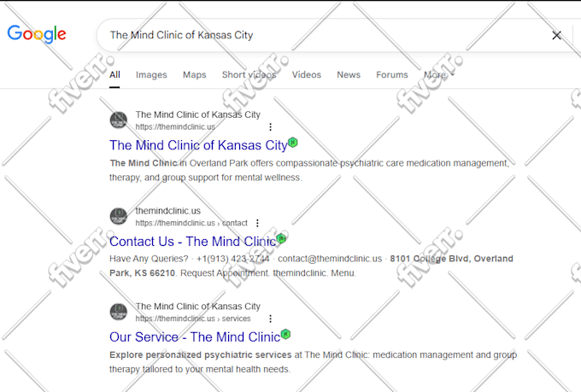Open the Videos tab
The width and height of the screenshot is (581, 392).
click(306, 75)
